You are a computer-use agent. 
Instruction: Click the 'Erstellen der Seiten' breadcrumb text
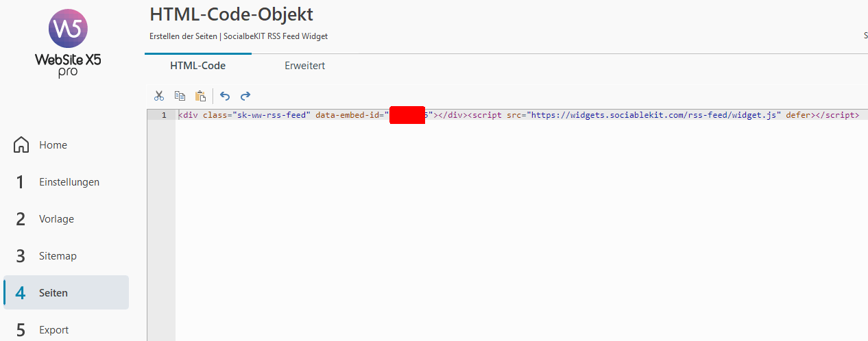pyautogui.click(x=183, y=36)
